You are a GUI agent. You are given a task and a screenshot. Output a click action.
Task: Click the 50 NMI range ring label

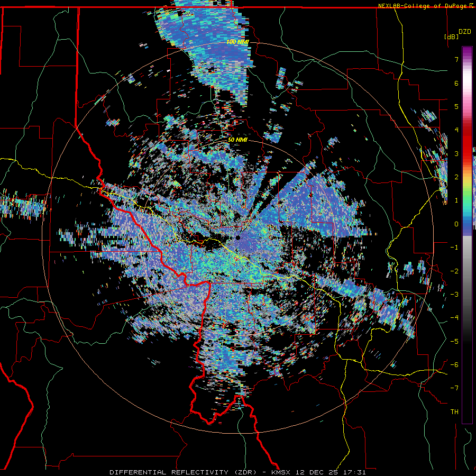pyautogui.click(x=237, y=140)
